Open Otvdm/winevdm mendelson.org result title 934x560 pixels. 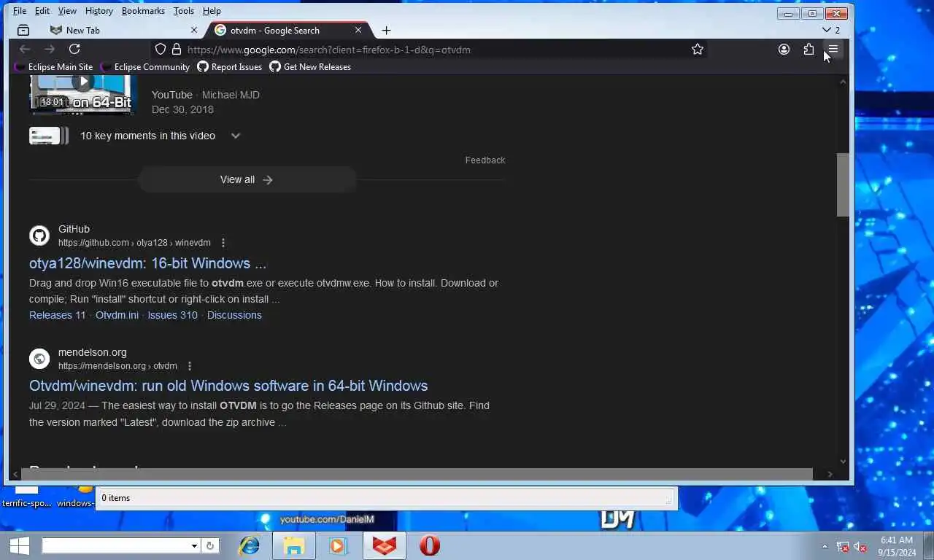coord(228,386)
